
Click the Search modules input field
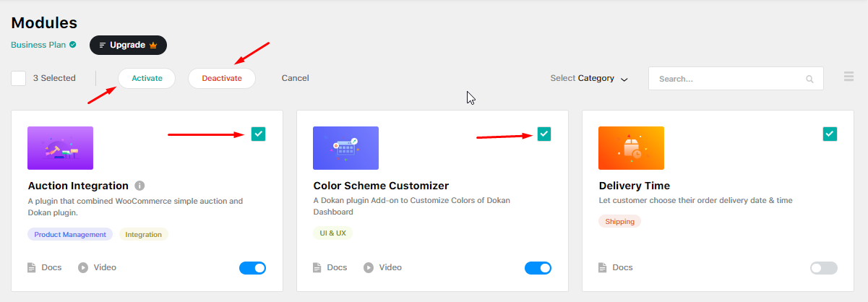736,79
